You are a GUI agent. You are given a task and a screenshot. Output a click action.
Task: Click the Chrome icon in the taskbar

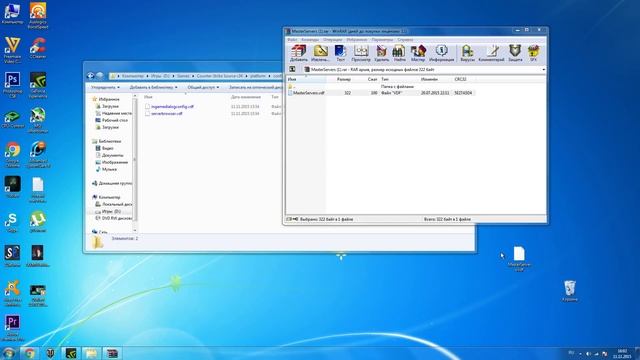[x=29, y=353]
